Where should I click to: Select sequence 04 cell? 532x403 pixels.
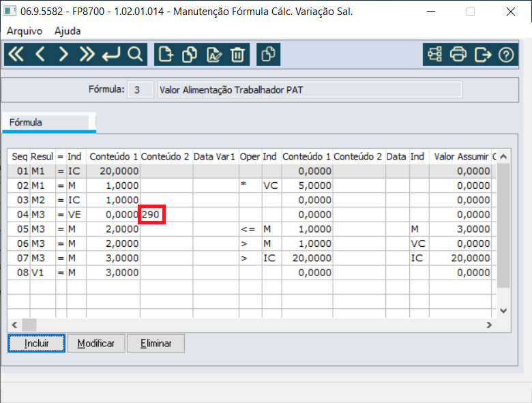click(19, 215)
